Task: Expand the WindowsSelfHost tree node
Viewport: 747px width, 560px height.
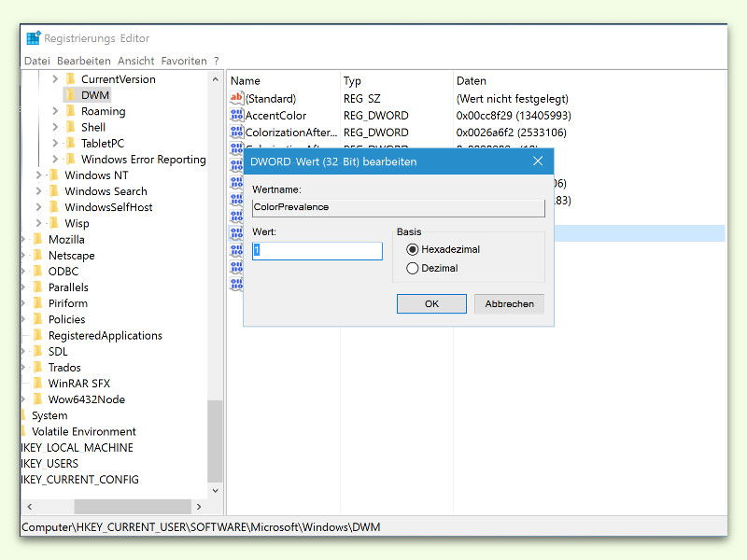Action: [39, 207]
